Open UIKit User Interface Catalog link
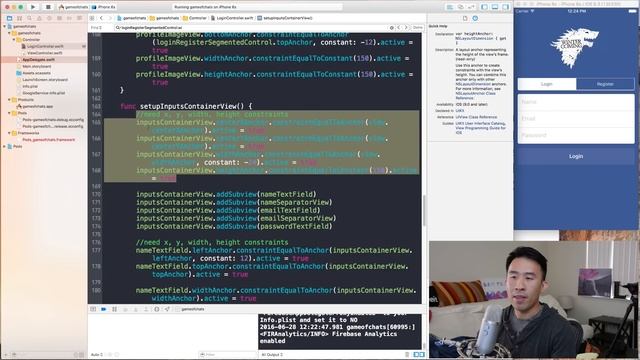Screen dimensions: 640x360 (x=481, y=123)
